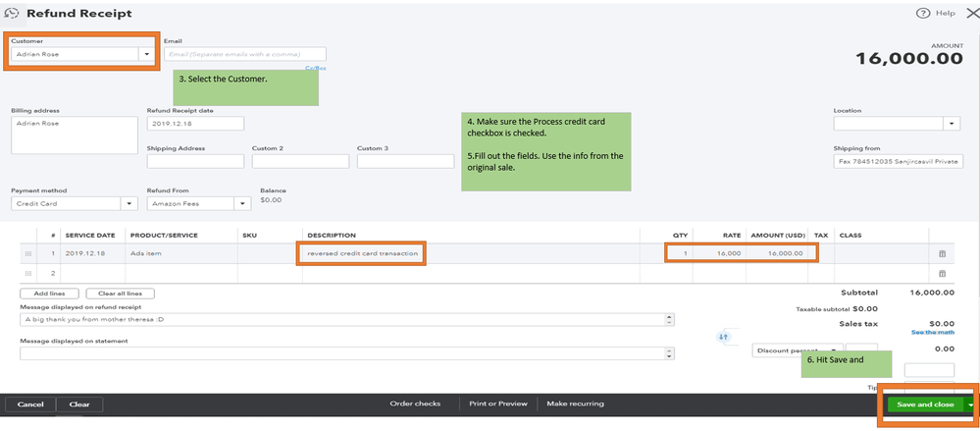Open Save and close options arrow
Viewport: 980px width, 431px height.
pos(971,404)
